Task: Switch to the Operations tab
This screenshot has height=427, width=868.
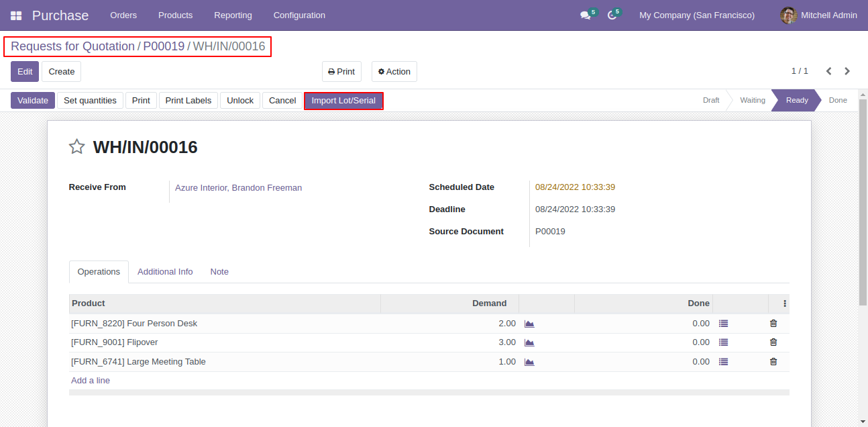Action: pos(99,272)
